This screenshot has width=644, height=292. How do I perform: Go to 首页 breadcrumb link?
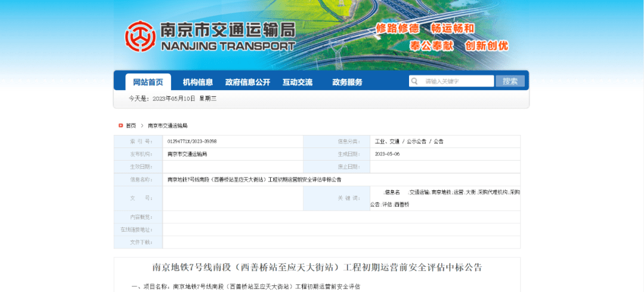click(131, 125)
